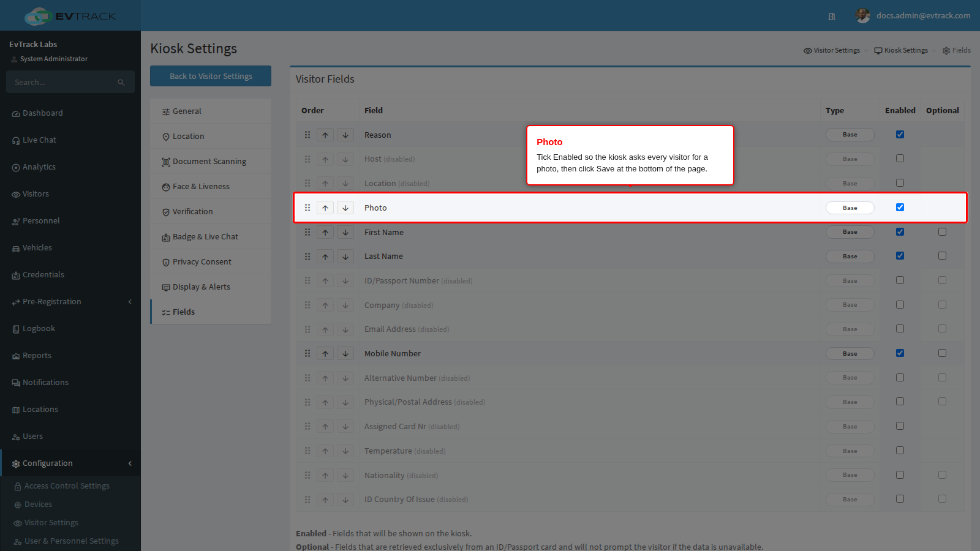Open Document Scanning settings
This screenshot has width=980, height=551.
pos(211,162)
